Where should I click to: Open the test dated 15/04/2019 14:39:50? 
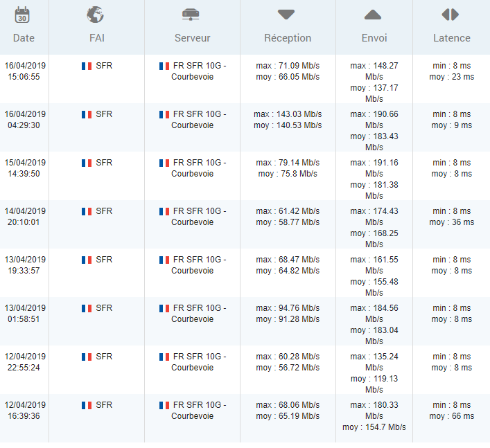coord(24,168)
